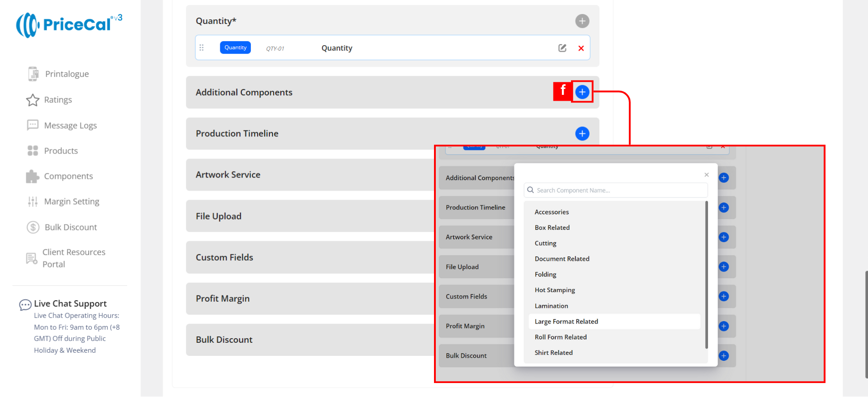Add component with Quantity section plus icon

click(x=582, y=21)
